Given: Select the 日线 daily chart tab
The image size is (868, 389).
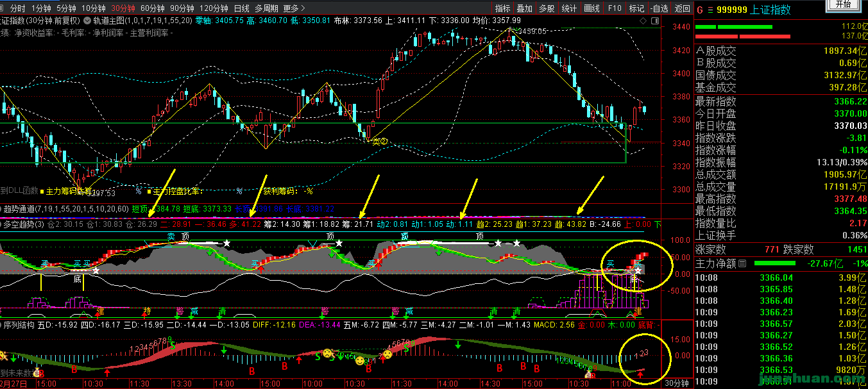Looking at the screenshot, I should coord(241,8).
